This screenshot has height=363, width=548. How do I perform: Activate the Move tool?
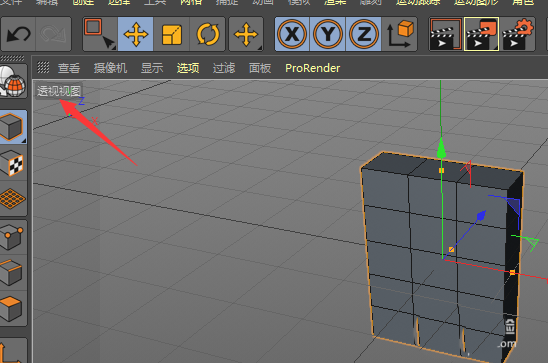click(x=136, y=34)
